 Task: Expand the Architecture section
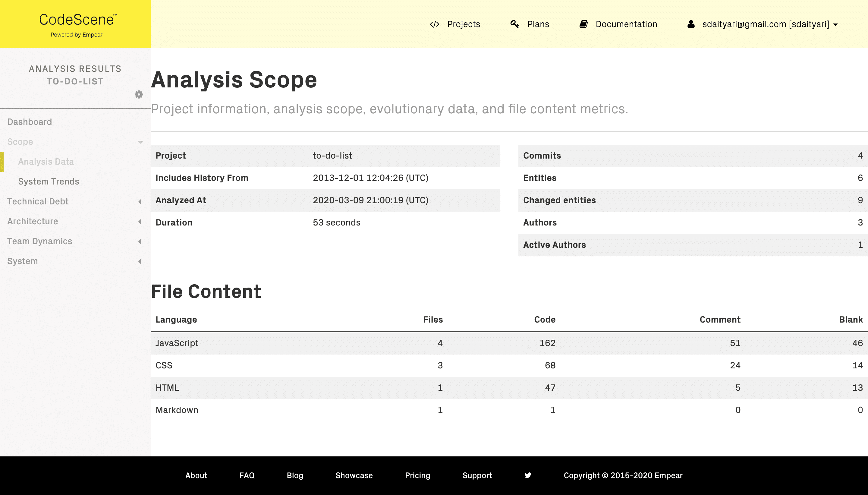[32, 221]
